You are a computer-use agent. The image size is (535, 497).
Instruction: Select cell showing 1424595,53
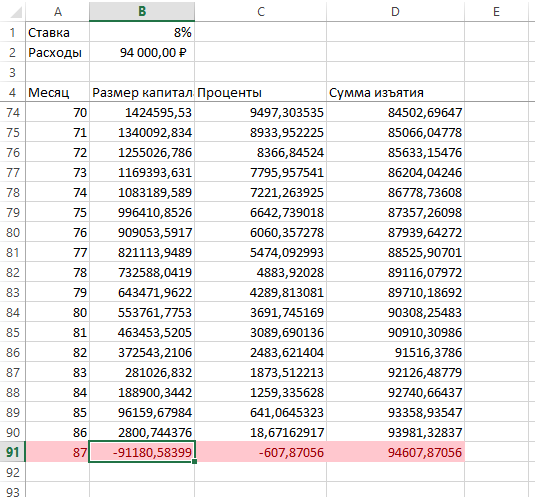coord(142,112)
